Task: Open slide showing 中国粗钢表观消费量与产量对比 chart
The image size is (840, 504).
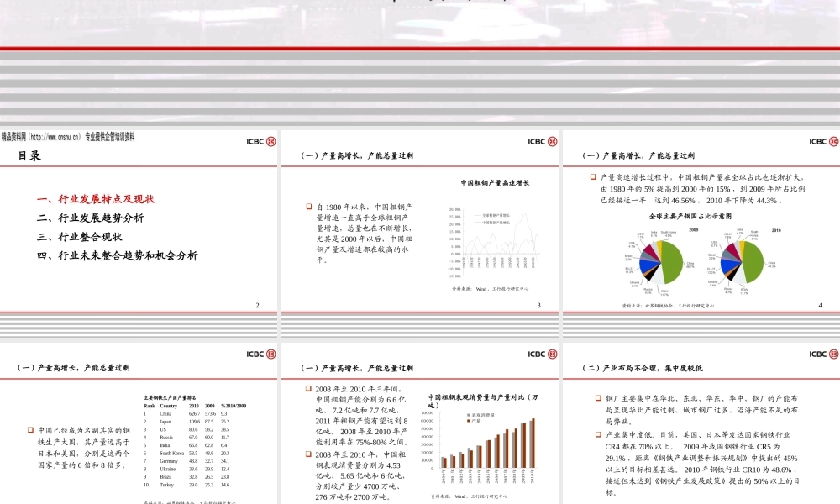Action: pos(419,423)
